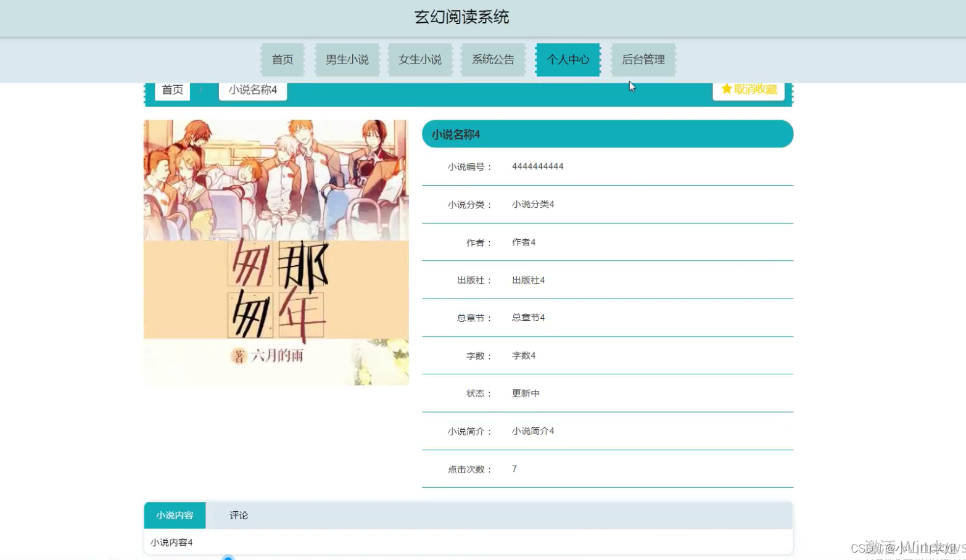Screen dimensions: 966x560
Task: Click the 更新中 status label
Action: (525, 393)
